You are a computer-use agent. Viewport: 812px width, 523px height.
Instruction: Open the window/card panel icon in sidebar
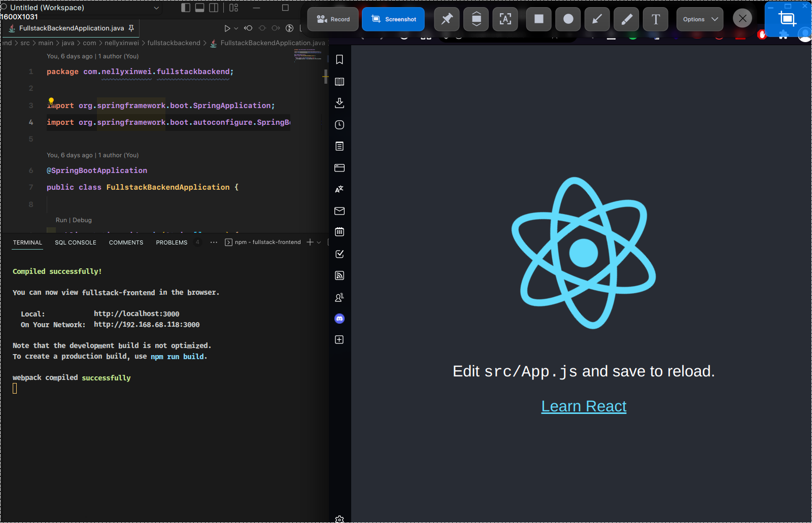[x=340, y=168]
